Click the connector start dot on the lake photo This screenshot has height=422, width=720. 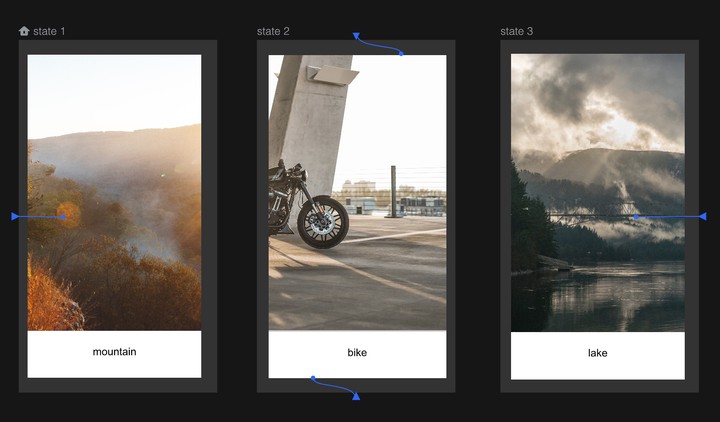click(x=636, y=217)
